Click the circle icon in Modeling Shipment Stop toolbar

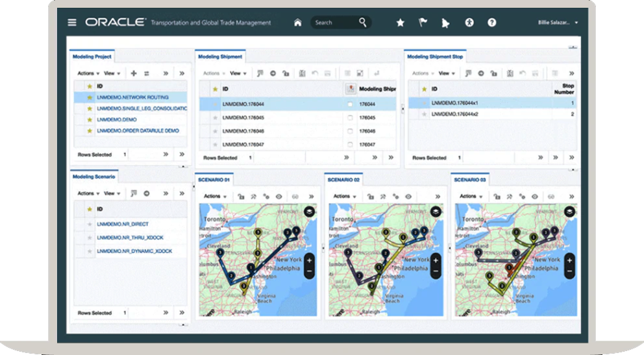coord(480,73)
